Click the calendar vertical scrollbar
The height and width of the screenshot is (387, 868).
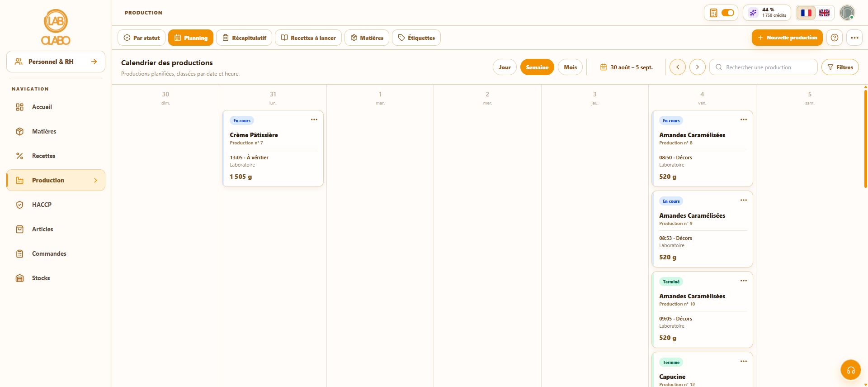pyautogui.click(x=865, y=139)
